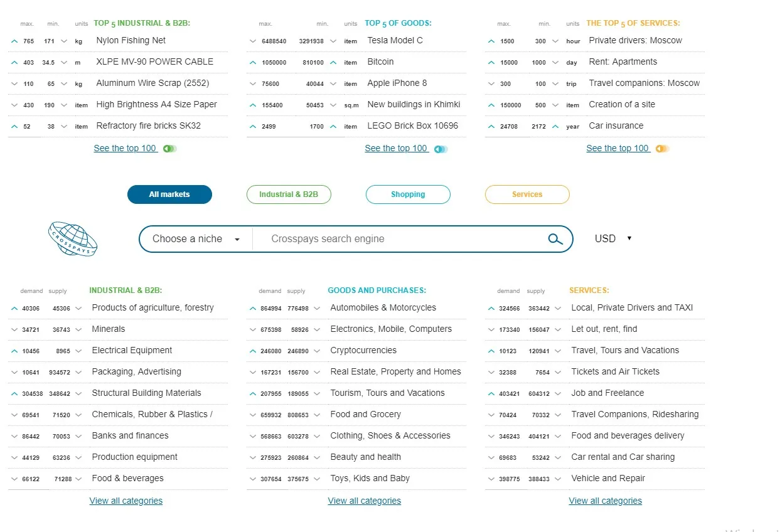
Task: Click the max. up arrow beside Nylon Fishing Net
Action: click(14, 41)
